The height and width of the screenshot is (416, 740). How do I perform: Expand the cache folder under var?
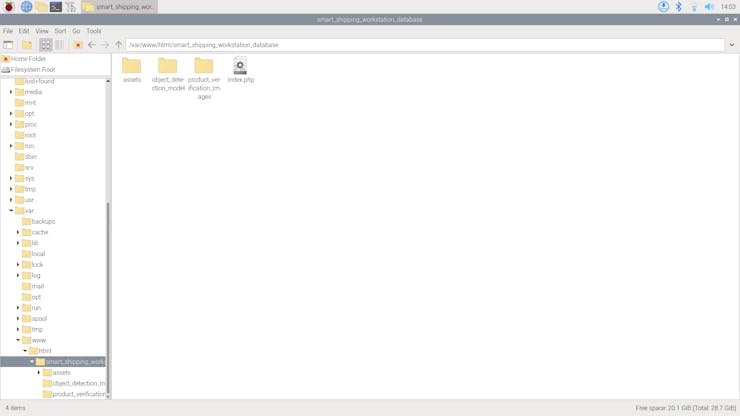[x=18, y=232]
